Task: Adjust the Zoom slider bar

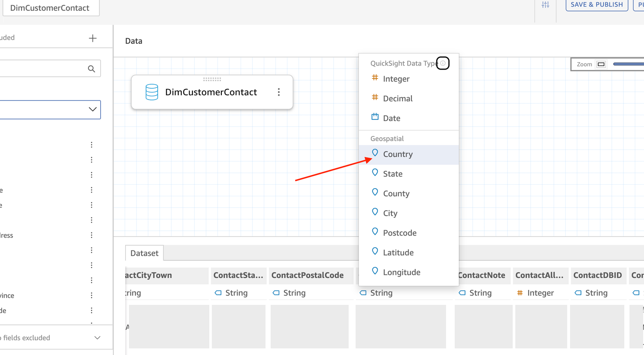Action: tap(628, 64)
